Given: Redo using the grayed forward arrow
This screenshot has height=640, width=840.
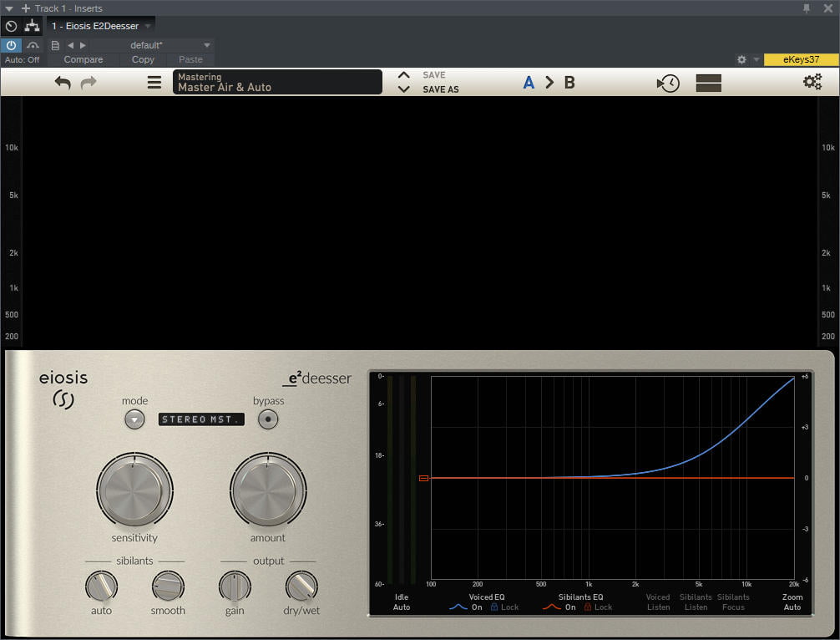Looking at the screenshot, I should 89,83.
